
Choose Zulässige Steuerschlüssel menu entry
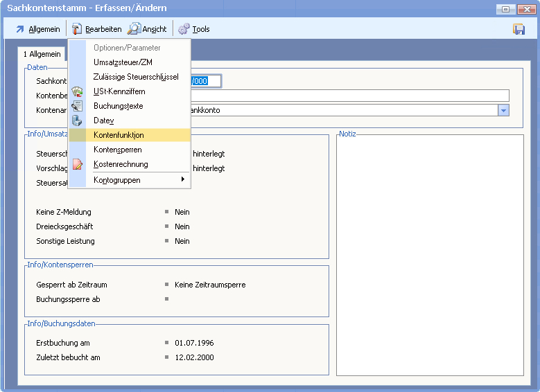tap(136, 77)
